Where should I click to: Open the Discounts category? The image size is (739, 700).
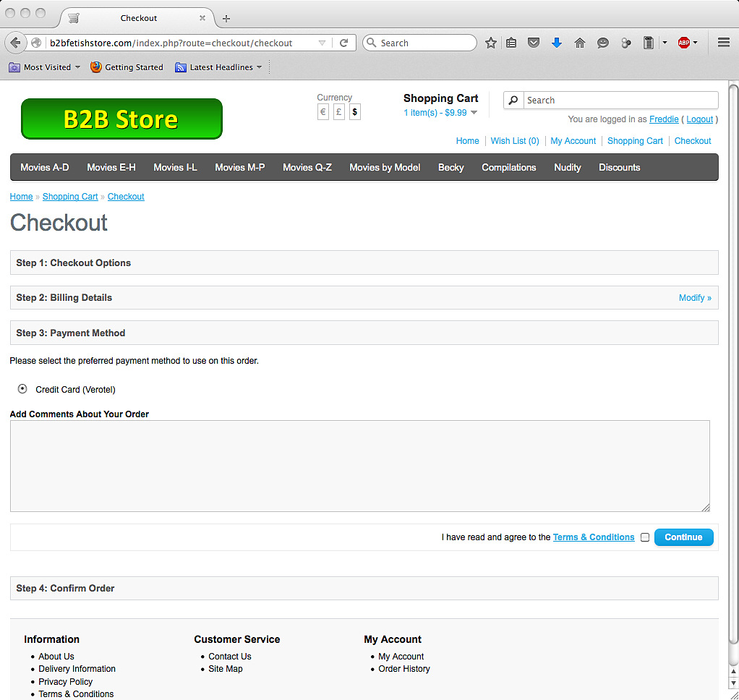(619, 167)
